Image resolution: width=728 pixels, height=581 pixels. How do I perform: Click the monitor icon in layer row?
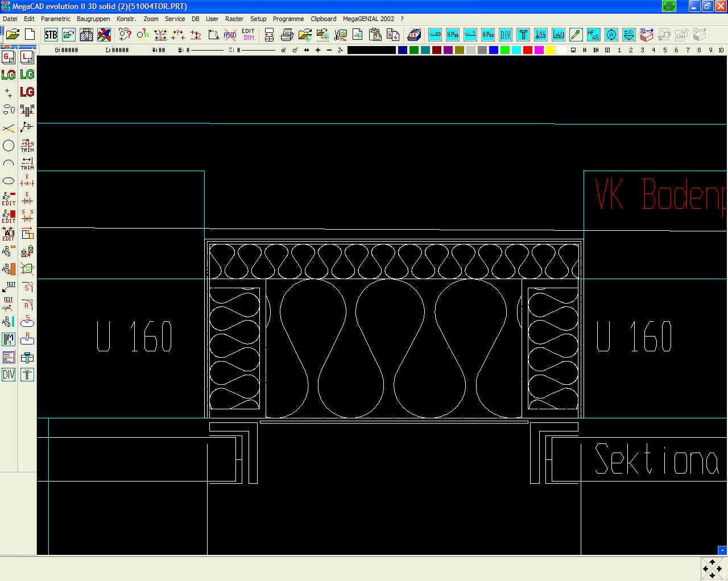pyautogui.click(x=573, y=50)
